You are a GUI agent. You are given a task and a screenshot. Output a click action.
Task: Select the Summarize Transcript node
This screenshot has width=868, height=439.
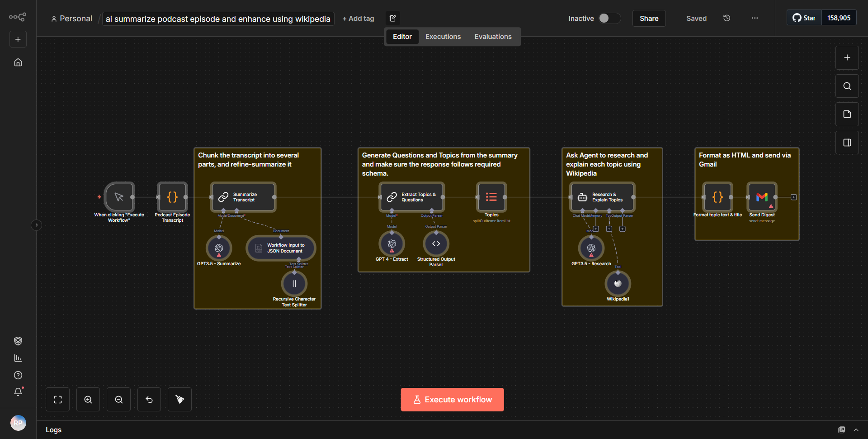(243, 197)
